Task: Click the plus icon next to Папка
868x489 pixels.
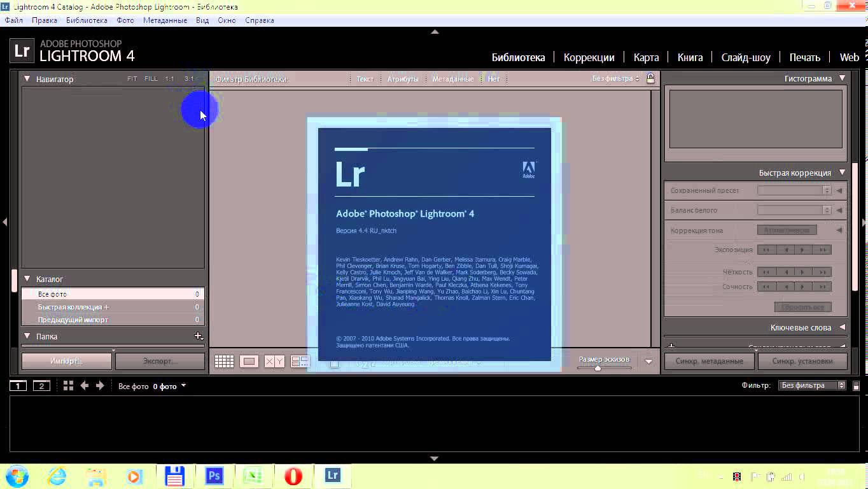Action: [x=198, y=336]
